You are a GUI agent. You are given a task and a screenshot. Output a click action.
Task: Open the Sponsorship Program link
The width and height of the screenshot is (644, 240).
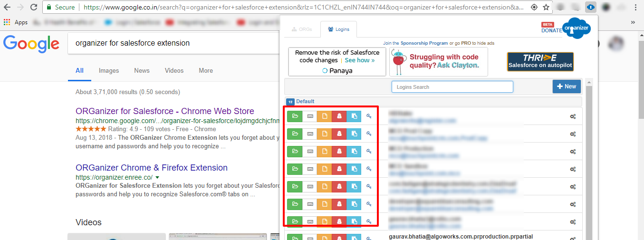click(x=424, y=43)
